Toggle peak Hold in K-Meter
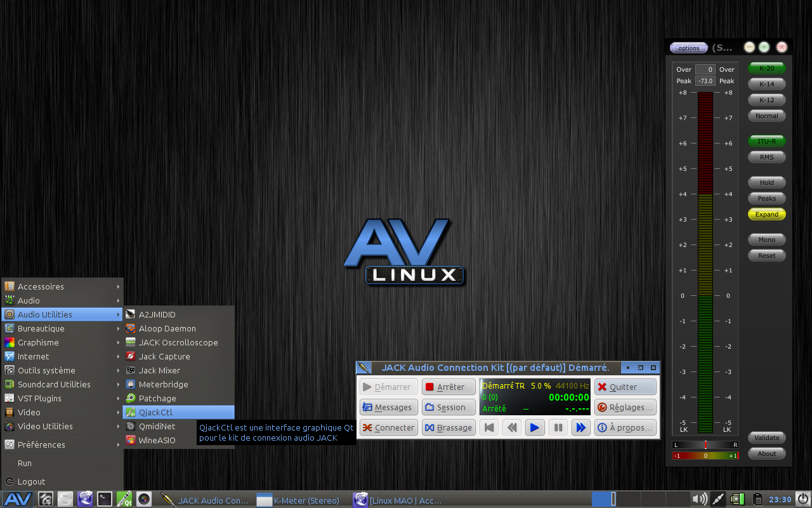The width and height of the screenshot is (812, 508). [x=766, y=182]
